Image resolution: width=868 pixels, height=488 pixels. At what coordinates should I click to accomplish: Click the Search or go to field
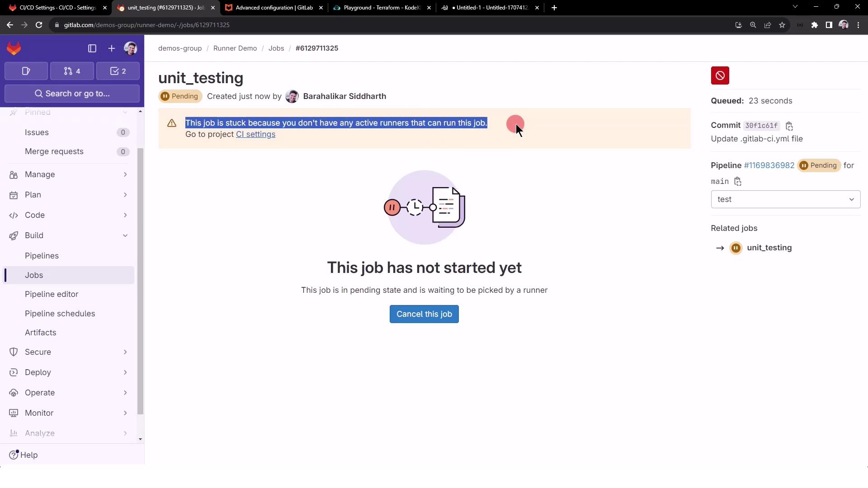[x=72, y=94]
